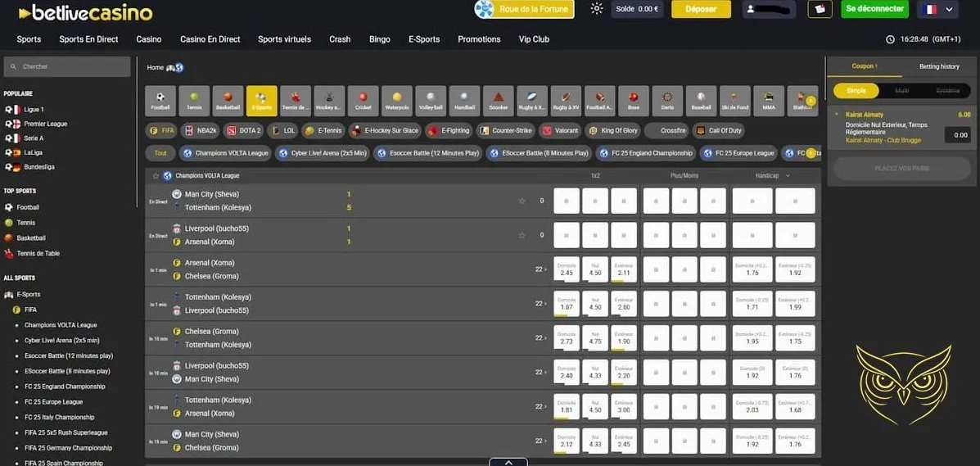980x466 pixels.
Task: Expand 22 more markets for Tottenham vs Liverpool
Action: click(540, 303)
